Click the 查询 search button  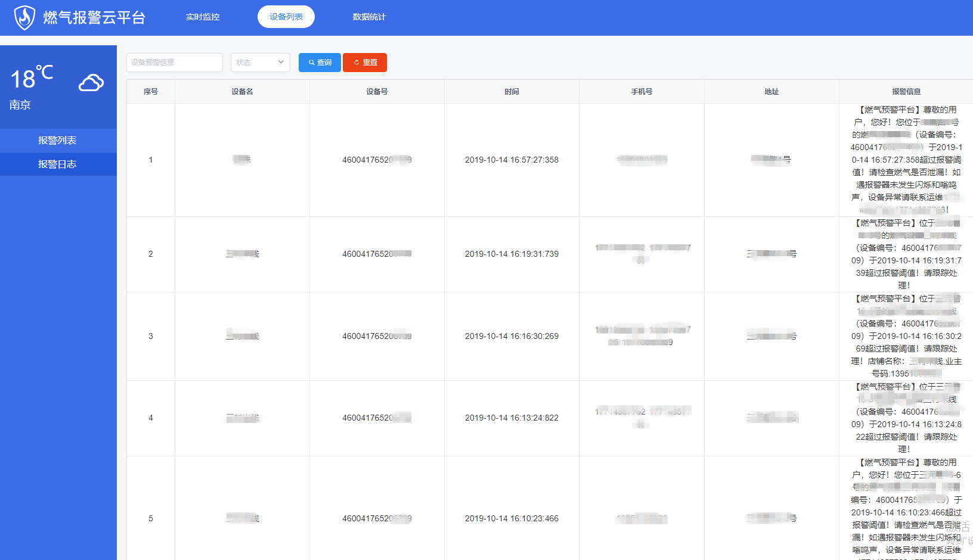(320, 63)
